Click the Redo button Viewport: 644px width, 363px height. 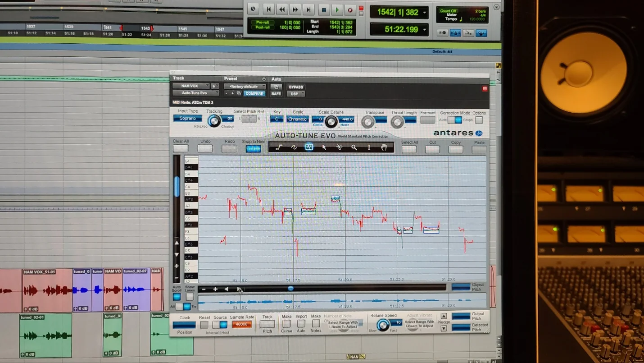click(x=229, y=148)
